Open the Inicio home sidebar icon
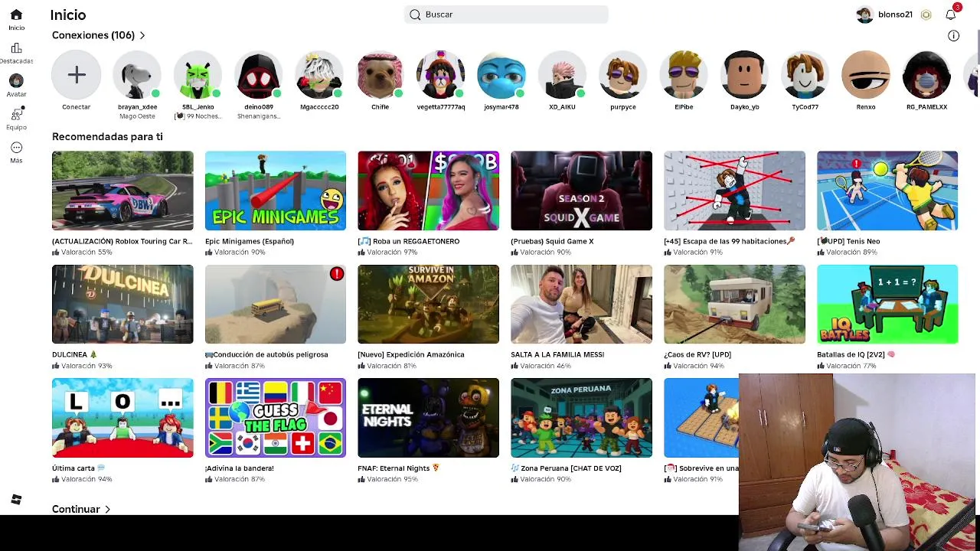The height and width of the screenshot is (551, 980). click(16, 15)
